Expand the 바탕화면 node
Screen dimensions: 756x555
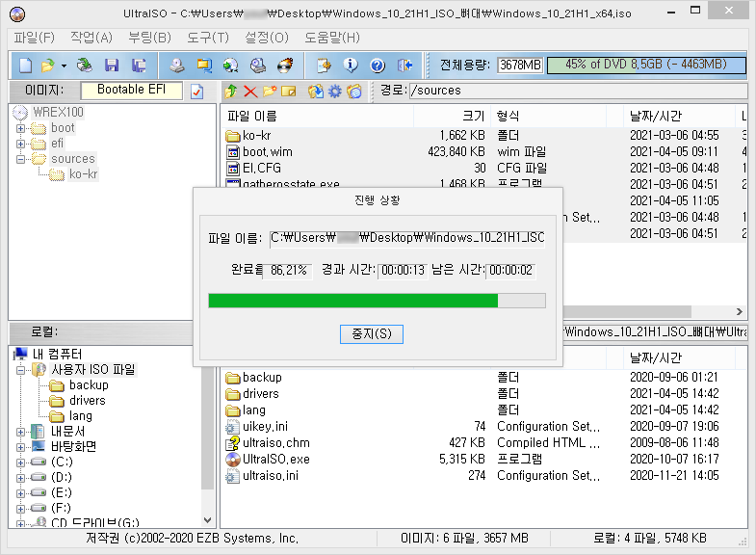pos(21,447)
